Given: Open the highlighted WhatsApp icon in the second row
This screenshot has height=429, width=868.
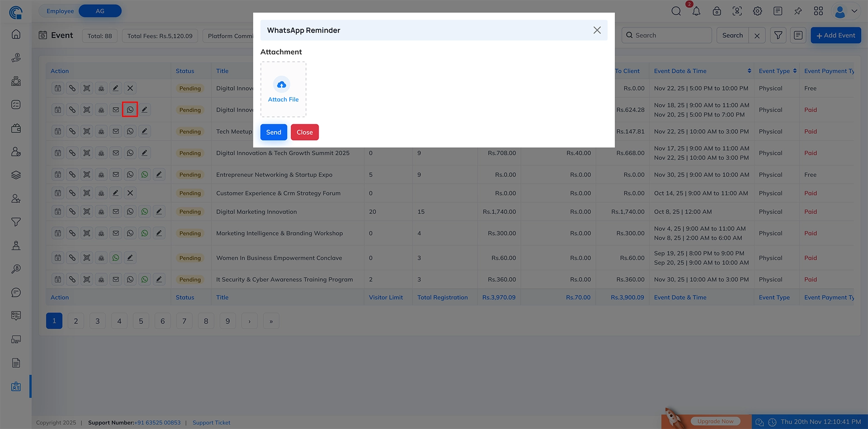Looking at the screenshot, I should [x=130, y=109].
